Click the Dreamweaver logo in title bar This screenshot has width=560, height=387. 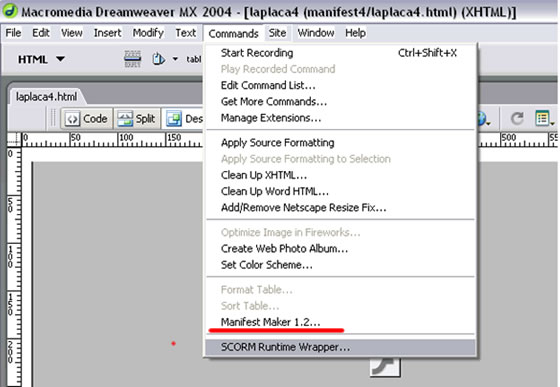click(x=10, y=11)
